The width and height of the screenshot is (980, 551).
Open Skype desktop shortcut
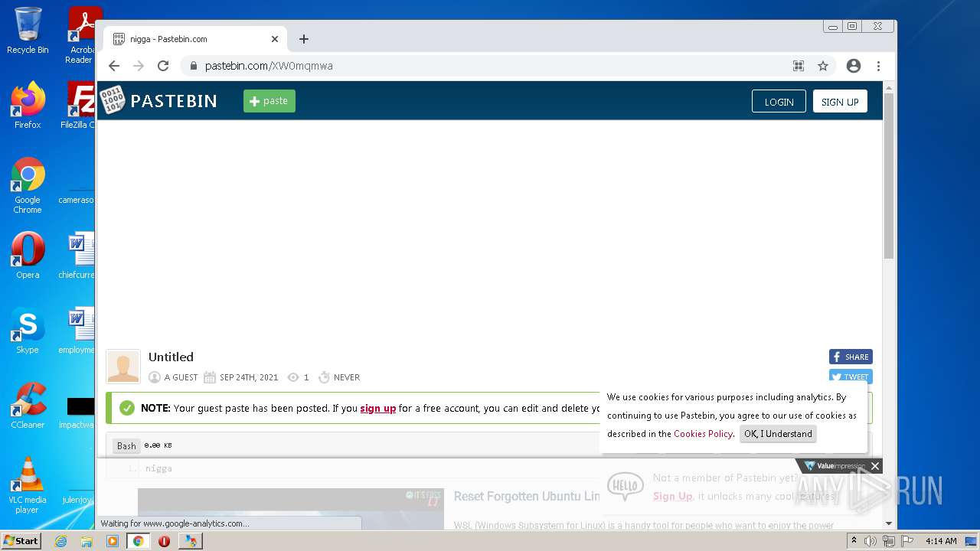point(28,331)
